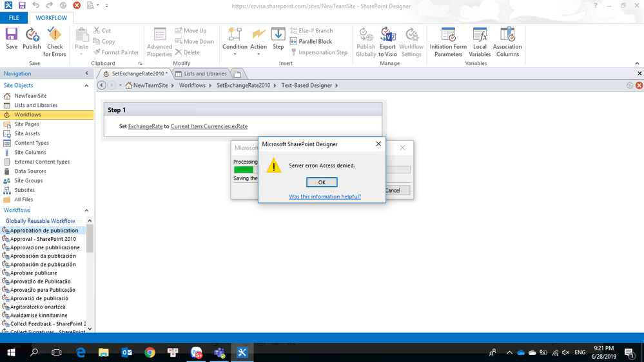Select the Cut command
This screenshot has height=362, width=644.
point(102,30)
